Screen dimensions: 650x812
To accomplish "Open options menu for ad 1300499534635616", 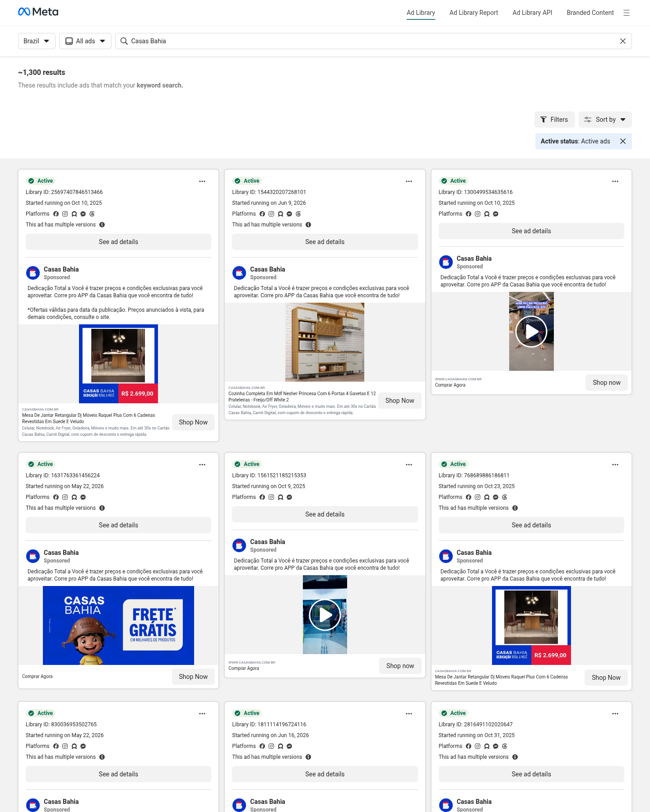I will coord(615,181).
